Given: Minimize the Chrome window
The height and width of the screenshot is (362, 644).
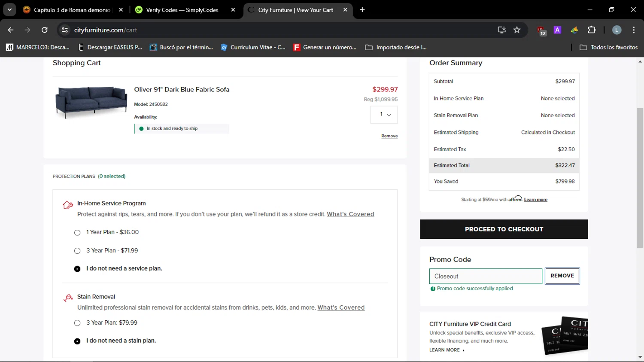Looking at the screenshot, I should click(590, 9).
